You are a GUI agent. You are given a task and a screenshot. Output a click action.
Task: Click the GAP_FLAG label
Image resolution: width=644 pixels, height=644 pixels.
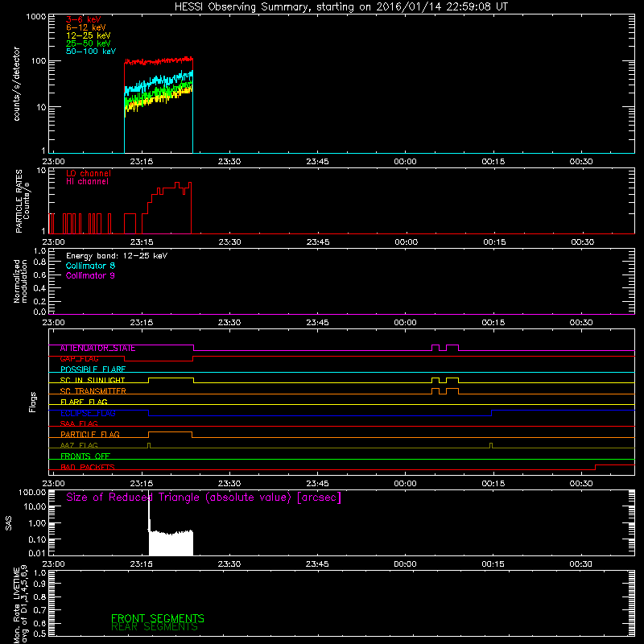(79, 359)
